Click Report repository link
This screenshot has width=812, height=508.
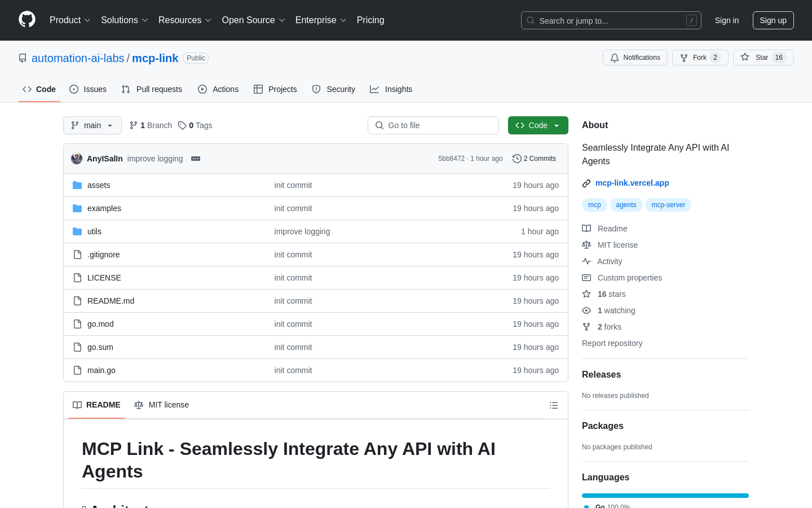pyautogui.click(x=612, y=343)
